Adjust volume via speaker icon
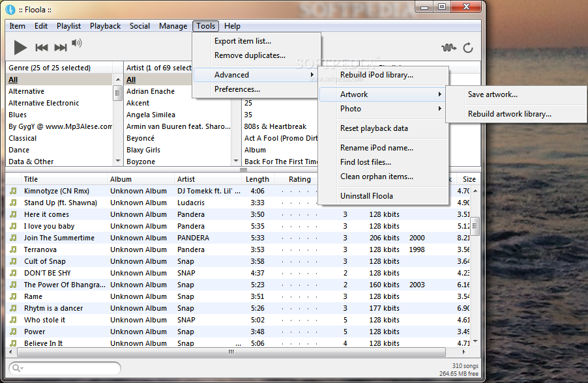Screen dimensions: 588x383 coord(77,43)
